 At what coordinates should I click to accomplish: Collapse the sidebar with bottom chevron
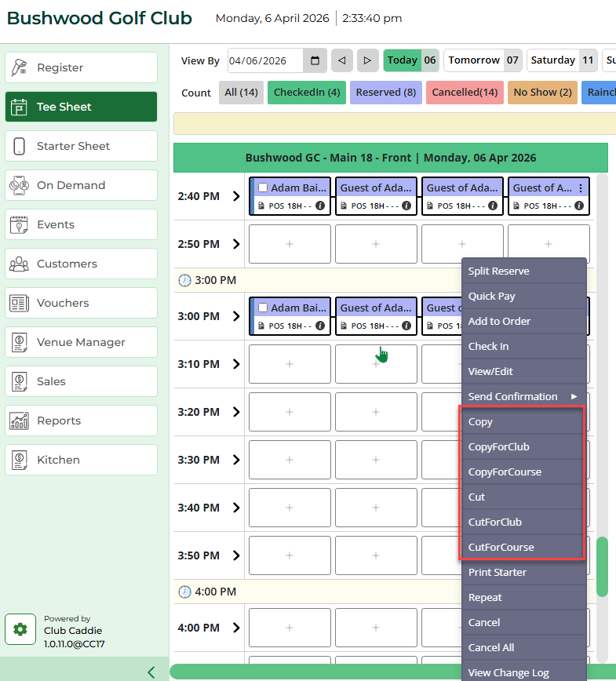pos(151,672)
